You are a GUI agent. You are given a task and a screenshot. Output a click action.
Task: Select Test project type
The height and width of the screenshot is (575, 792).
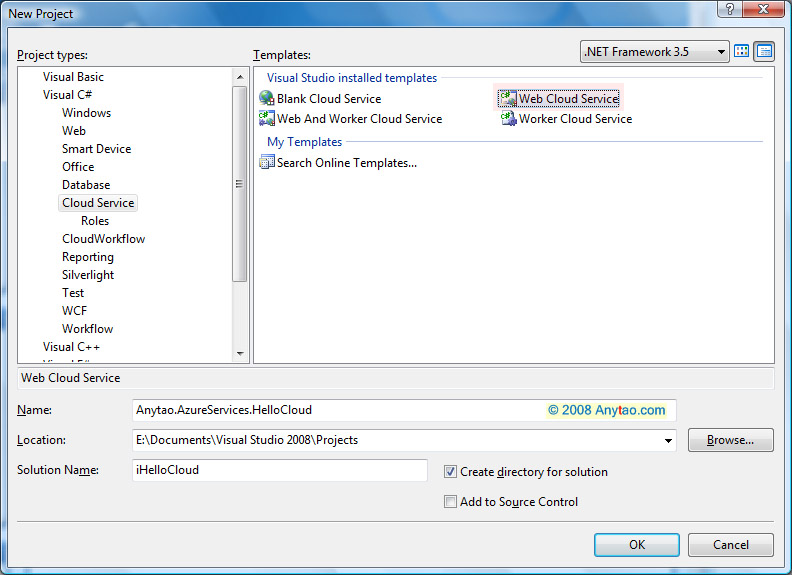pyautogui.click(x=73, y=293)
